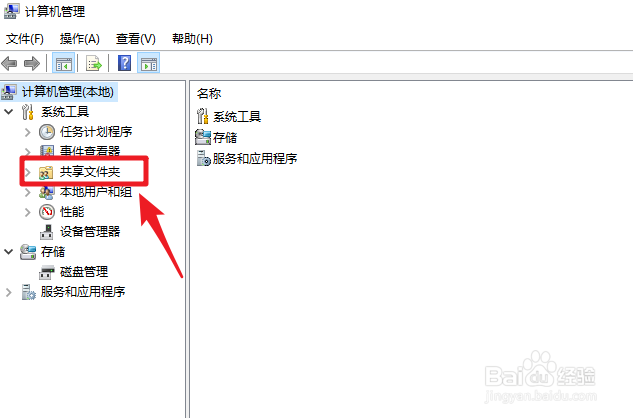Expand the 共享文件夹 node chevron
Image resolution: width=633 pixels, height=418 pixels.
[27, 172]
